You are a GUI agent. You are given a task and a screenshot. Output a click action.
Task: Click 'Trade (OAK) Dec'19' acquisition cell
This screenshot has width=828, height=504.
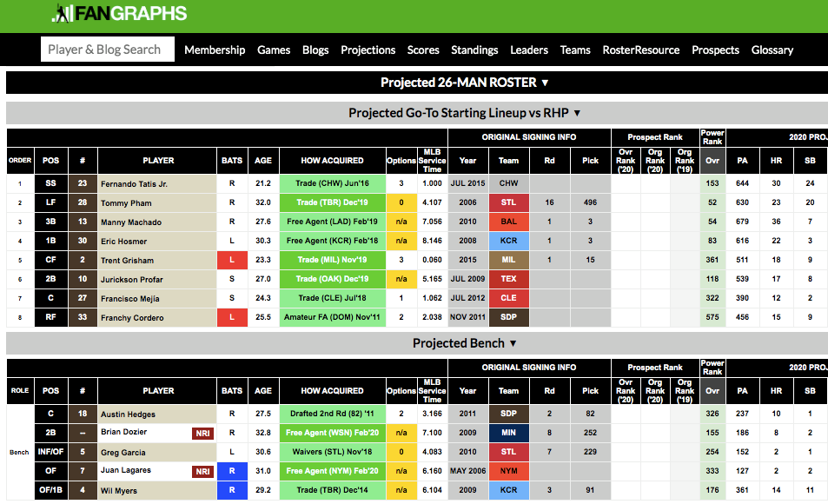(332, 279)
